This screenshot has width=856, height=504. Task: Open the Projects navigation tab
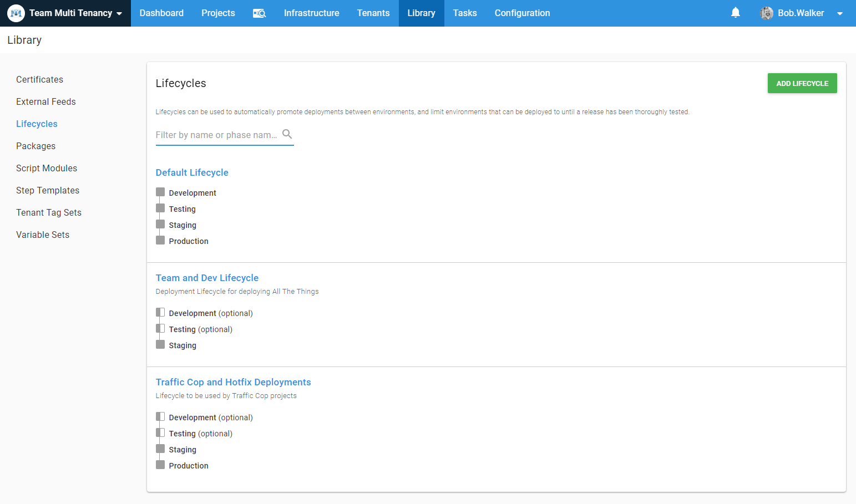point(218,13)
